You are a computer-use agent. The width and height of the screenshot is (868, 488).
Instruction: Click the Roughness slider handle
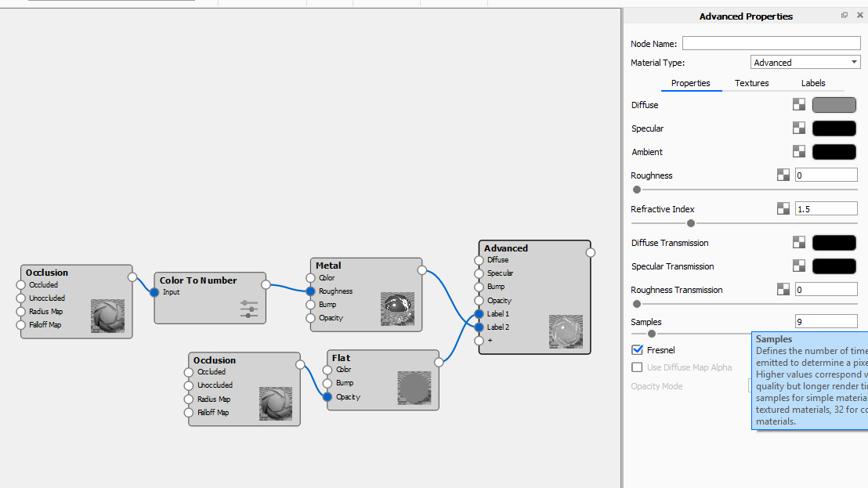[637, 190]
